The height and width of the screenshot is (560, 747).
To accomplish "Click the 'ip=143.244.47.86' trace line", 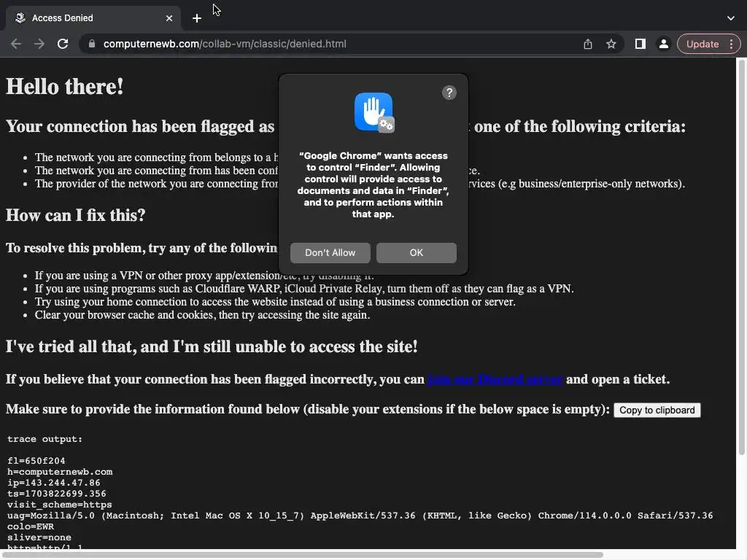I will click(54, 483).
